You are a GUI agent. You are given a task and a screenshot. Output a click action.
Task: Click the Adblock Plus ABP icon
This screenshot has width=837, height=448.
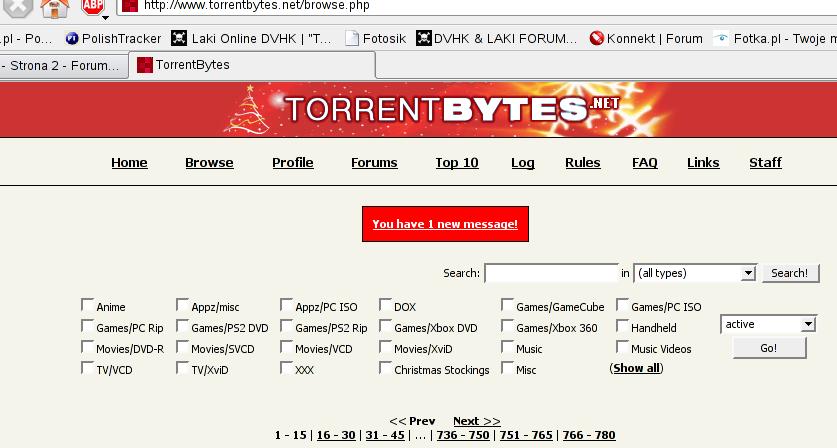click(x=92, y=6)
